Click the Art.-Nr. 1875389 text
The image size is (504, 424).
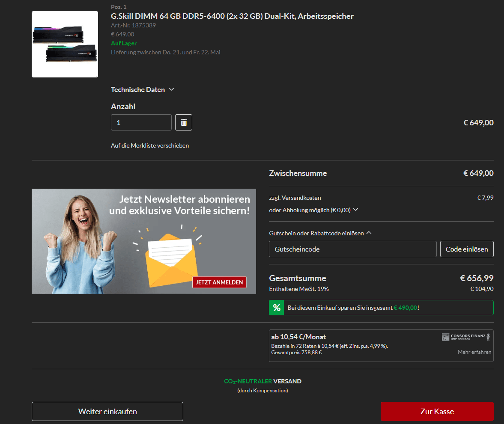pos(134,25)
